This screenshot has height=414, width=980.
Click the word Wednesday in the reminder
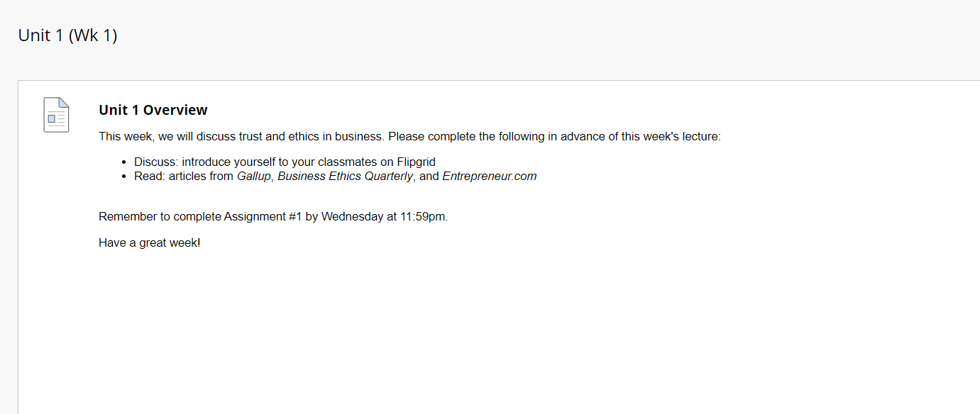(x=352, y=217)
